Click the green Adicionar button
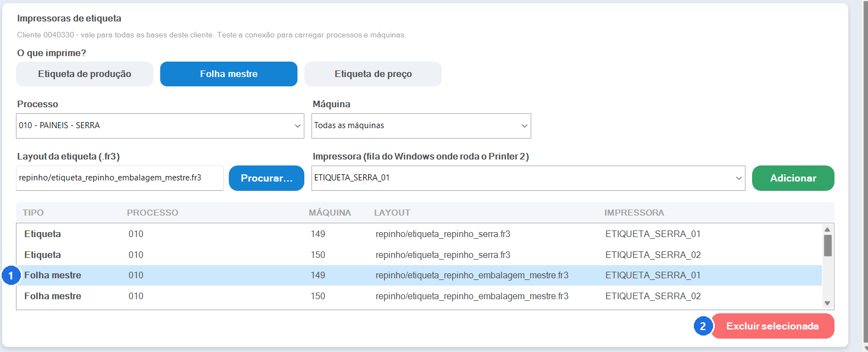 point(793,178)
